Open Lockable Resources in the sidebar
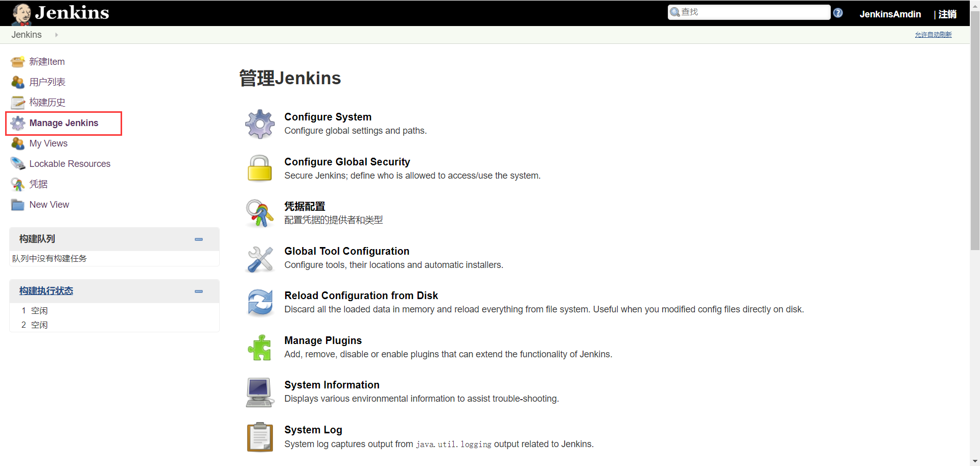The image size is (980, 466). coord(69,164)
